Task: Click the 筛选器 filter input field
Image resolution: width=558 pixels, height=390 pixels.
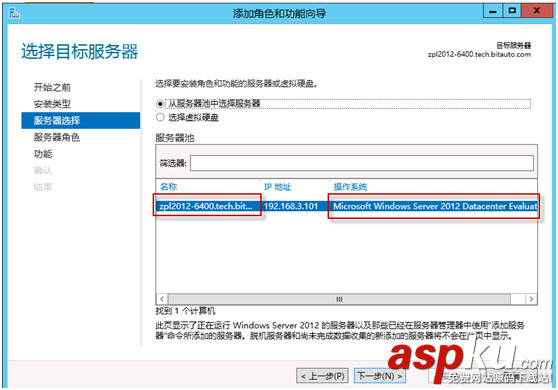Action: pyautogui.click(x=362, y=163)
